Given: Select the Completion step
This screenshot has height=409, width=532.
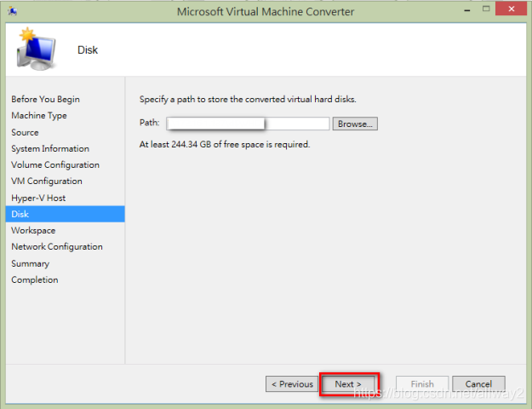Looking at the screenshot, I should click(35, 279).
